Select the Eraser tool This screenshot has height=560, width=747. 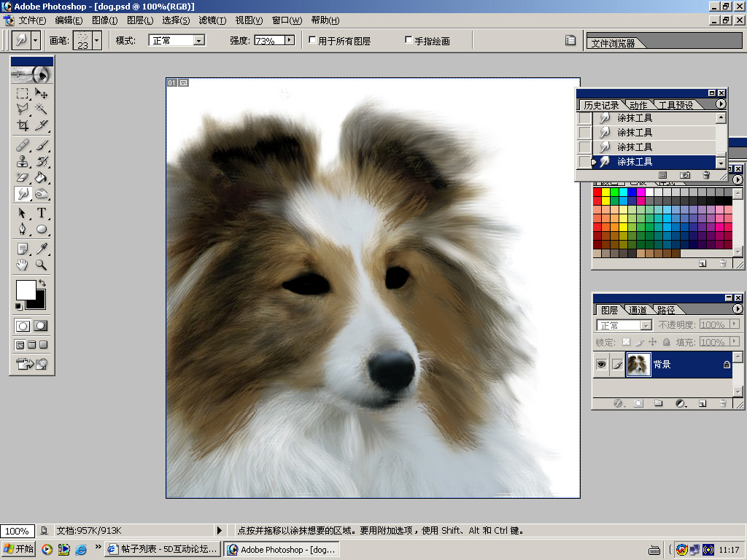click(x=23, y=177)
